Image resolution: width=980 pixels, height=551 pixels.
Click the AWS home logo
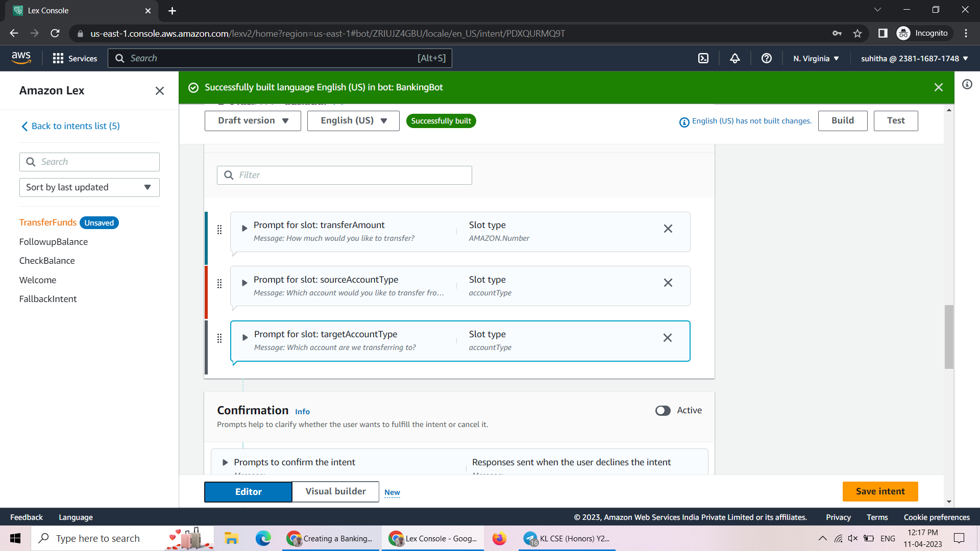pyautogui.click(x=21, y=58)
